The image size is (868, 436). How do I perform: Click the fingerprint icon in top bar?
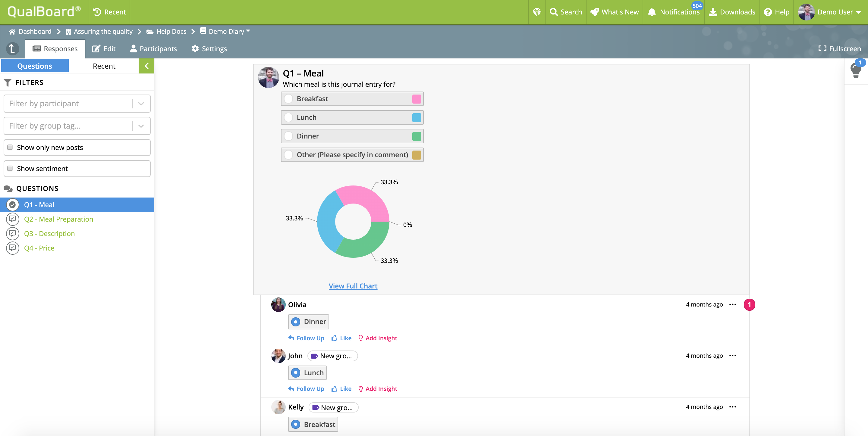pyautogui.click(x=536, y=12)
